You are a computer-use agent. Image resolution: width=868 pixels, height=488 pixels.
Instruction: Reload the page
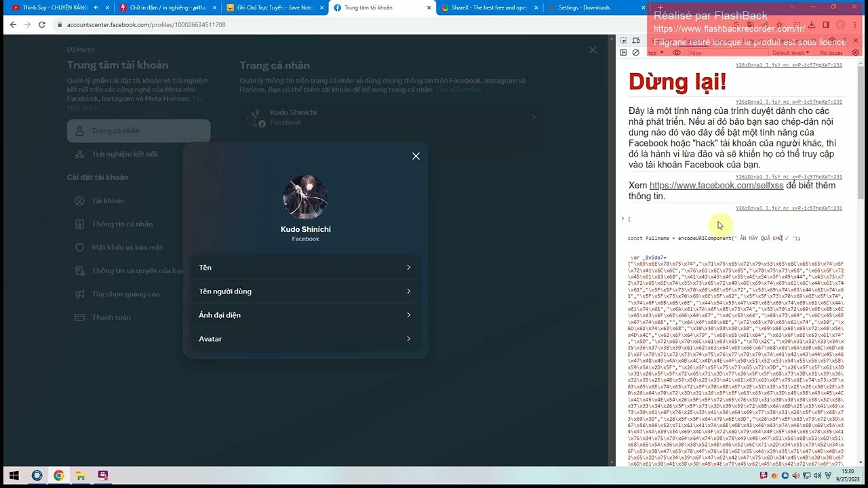[42, 24]
